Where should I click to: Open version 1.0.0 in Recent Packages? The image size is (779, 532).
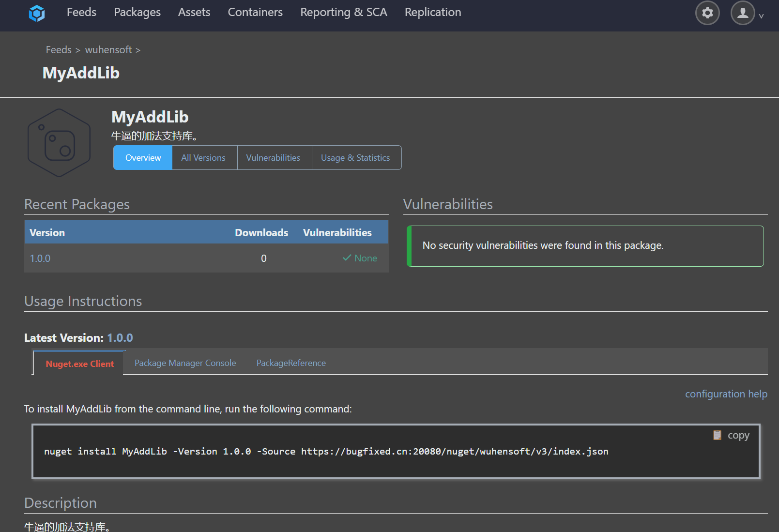coord(40,258)
